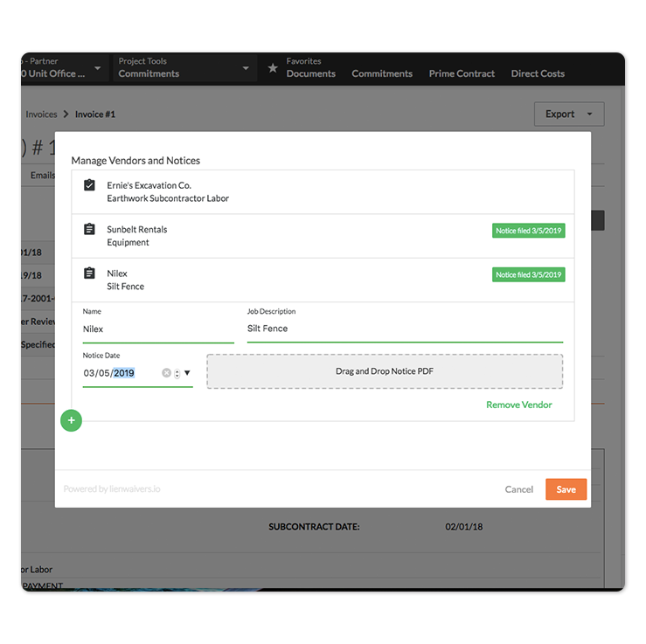Click the Emails tab behind dialog
This screenshot has width=646, height=644.
tap(43, 176)
